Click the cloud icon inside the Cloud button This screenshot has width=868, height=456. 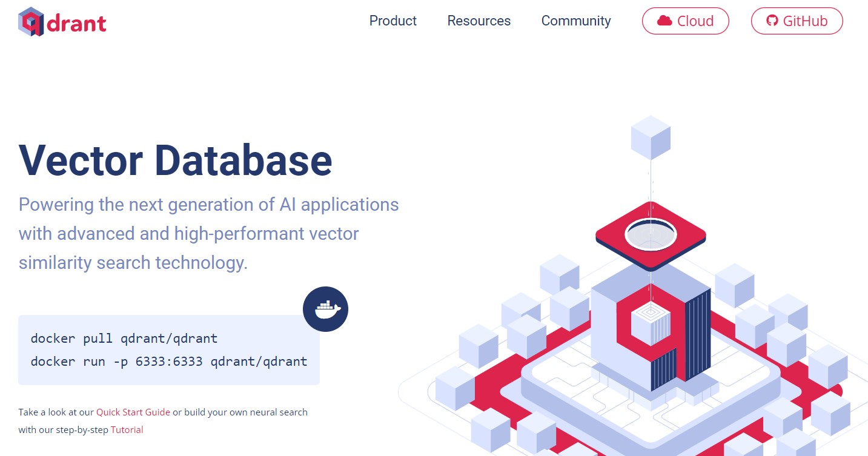[664, 21]
